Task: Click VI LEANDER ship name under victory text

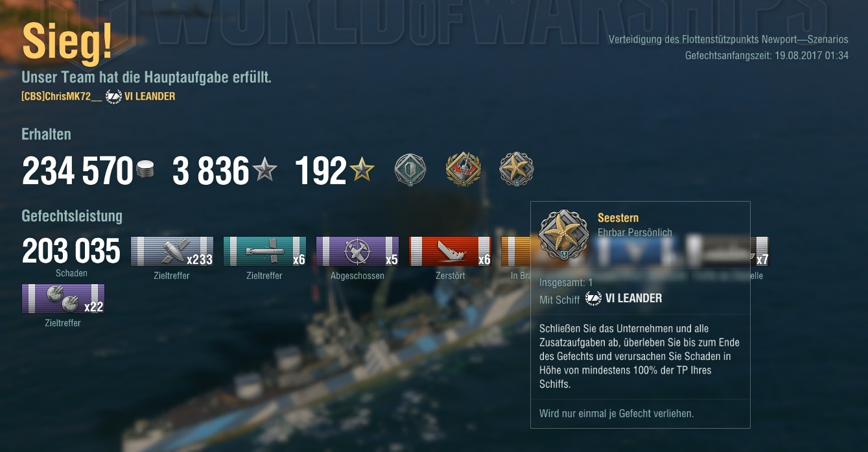Action: [x=150, y=97]
